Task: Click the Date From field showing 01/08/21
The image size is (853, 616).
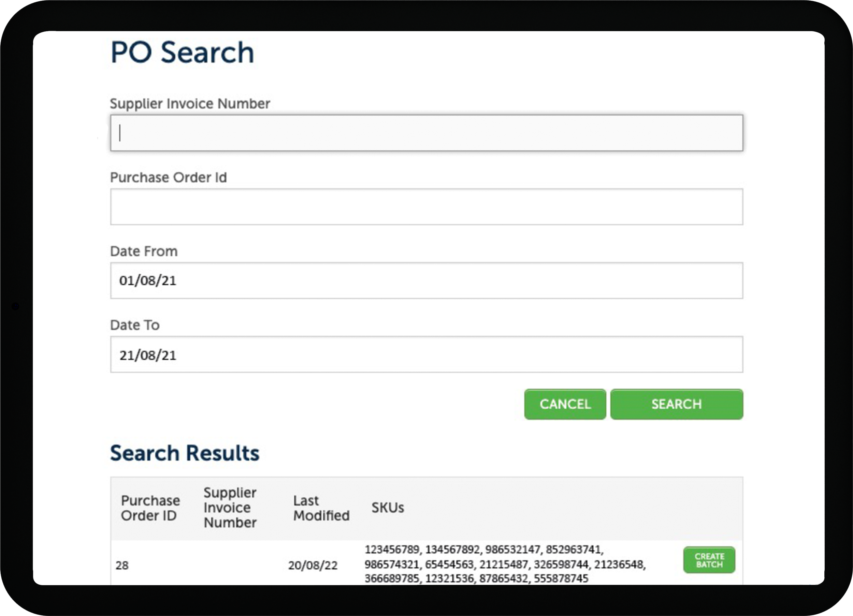Action: [426, 281]
